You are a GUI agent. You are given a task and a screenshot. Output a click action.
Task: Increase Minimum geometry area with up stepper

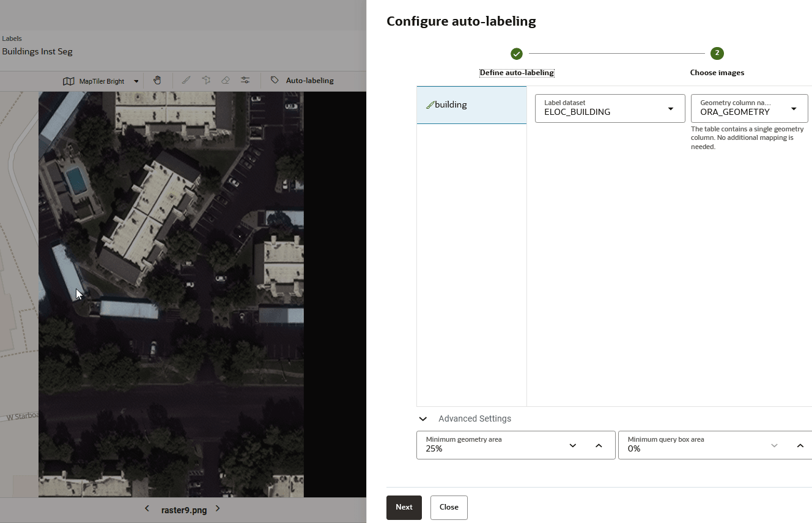click(599, 445)
